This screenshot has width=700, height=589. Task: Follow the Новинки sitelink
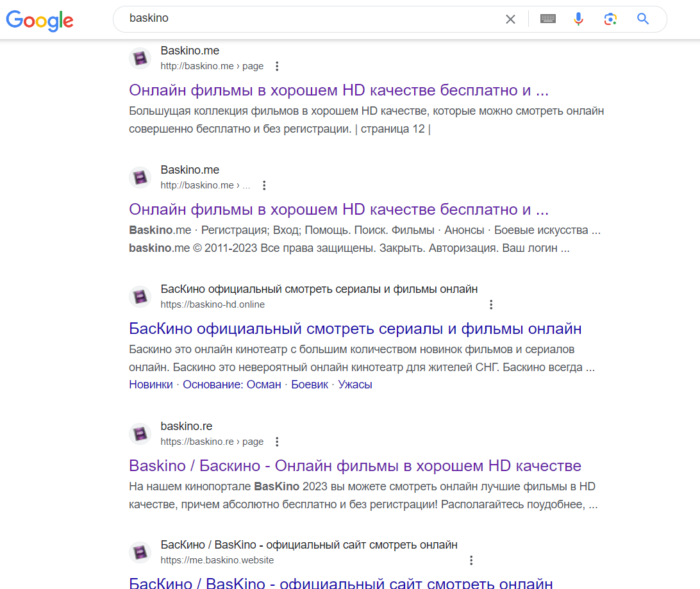pyautogui.click(x=151, y=385)
